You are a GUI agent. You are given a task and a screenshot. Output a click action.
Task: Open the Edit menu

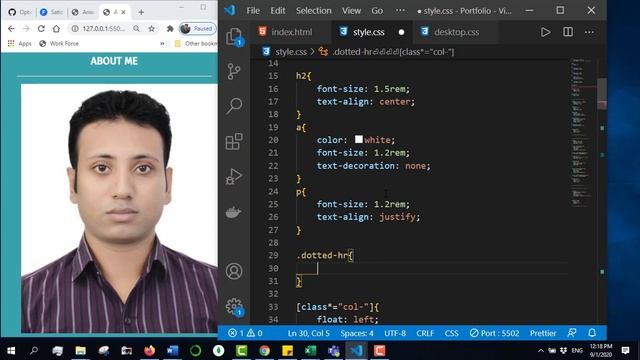tap(278, 11)
